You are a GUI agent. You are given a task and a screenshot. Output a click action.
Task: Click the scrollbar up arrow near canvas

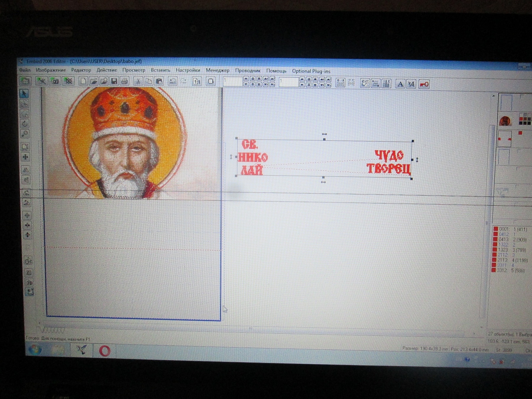(x=493, y=96)
